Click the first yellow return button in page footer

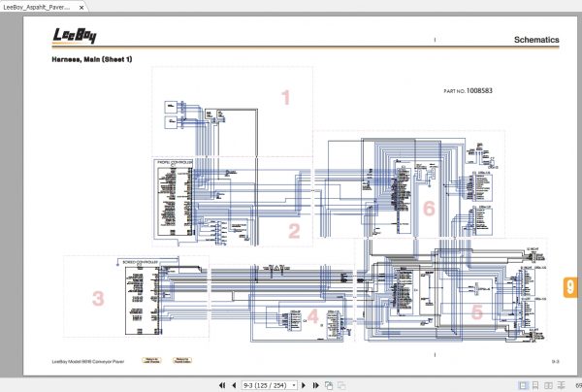(x=152, y=360)
